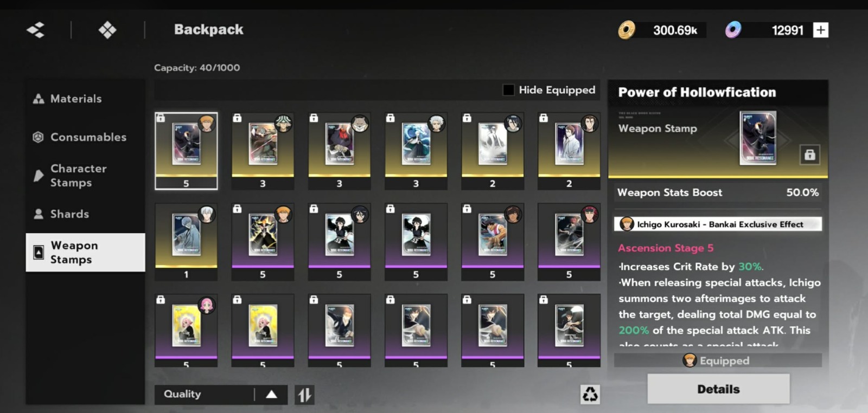
Task: Click the purple gem currency icon
Action: (733, 30)
